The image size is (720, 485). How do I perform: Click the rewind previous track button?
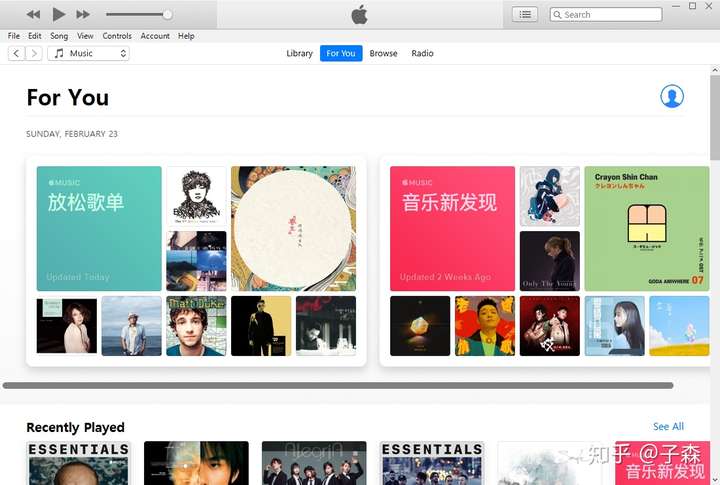click(33, 15)
